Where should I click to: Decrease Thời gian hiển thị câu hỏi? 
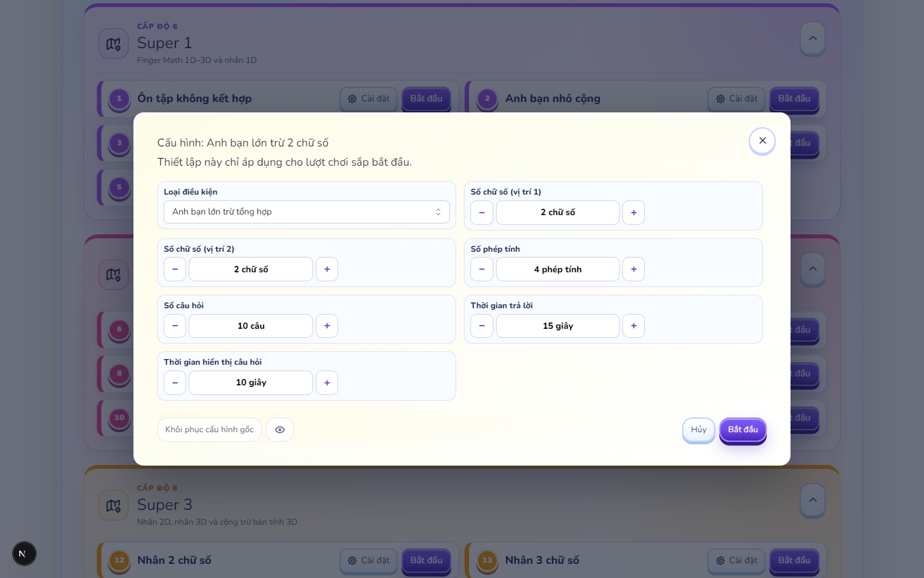point(175,383)
